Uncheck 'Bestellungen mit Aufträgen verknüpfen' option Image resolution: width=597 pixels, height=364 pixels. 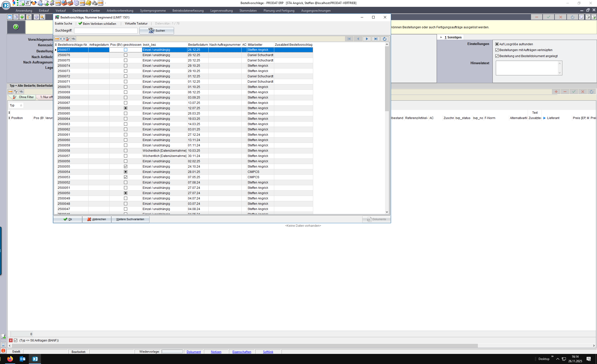[497, 50]
